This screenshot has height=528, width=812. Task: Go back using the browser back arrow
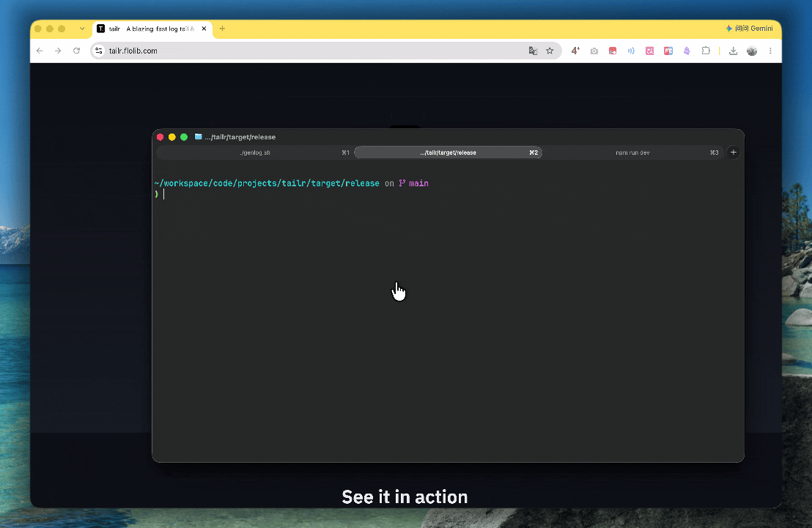coord(40,51)
